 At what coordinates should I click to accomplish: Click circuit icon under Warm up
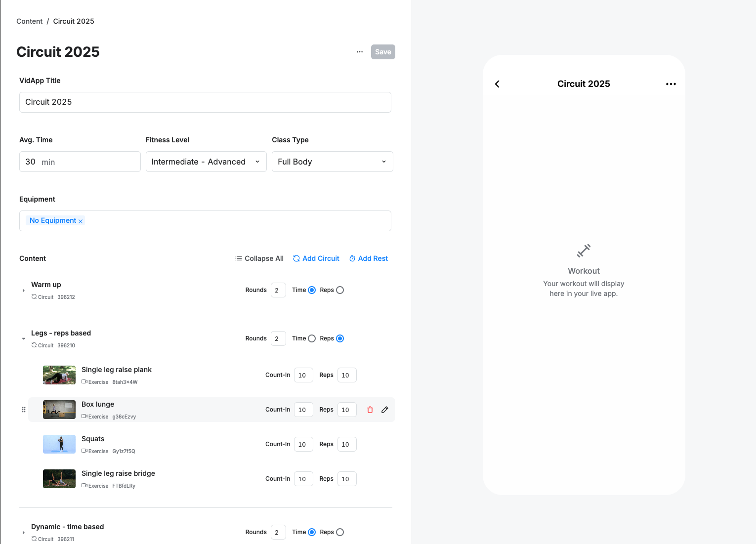pyautogui.click(x=34, y=297)
